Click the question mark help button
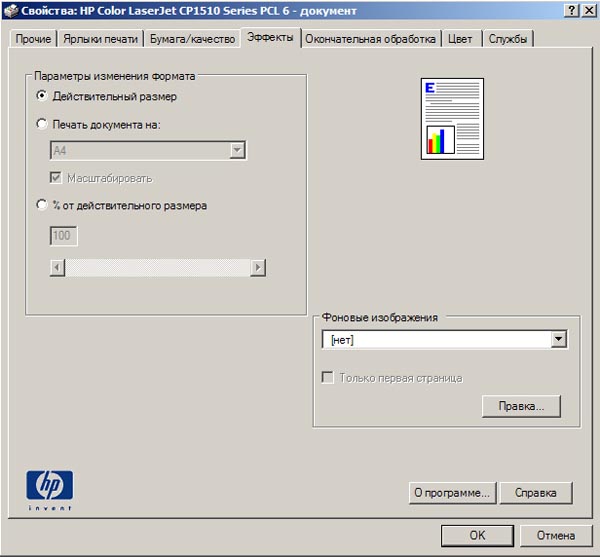 point(571,10)
